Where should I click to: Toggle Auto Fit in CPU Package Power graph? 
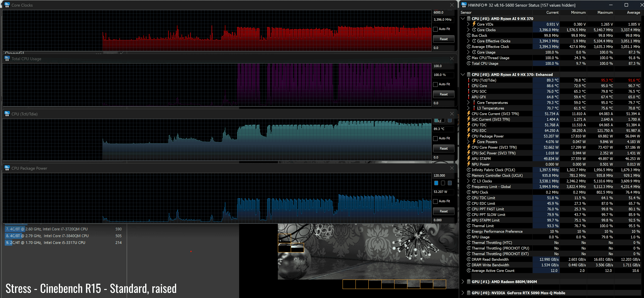tap(435, 201)
